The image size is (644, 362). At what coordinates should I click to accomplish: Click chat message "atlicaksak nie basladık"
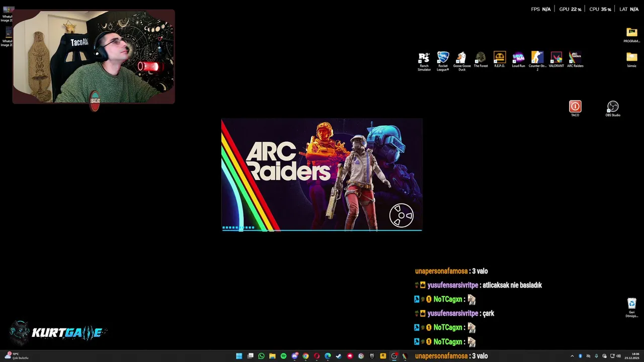click(512, 285)
